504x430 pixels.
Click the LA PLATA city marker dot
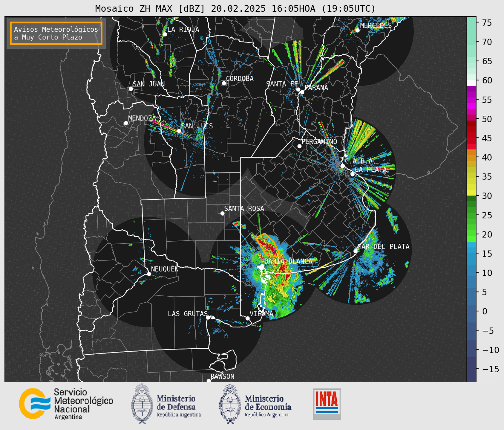pos(353,174)
